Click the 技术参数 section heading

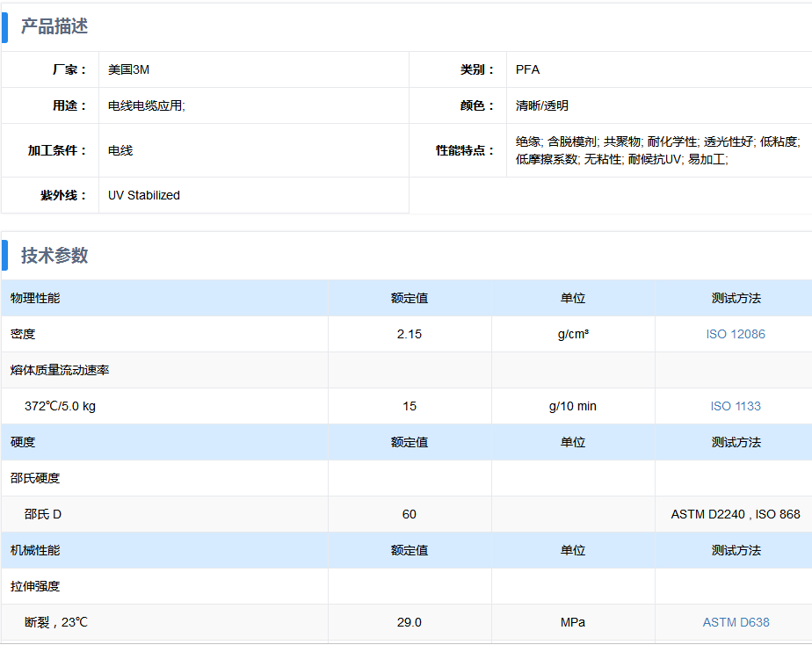[54, 256]
